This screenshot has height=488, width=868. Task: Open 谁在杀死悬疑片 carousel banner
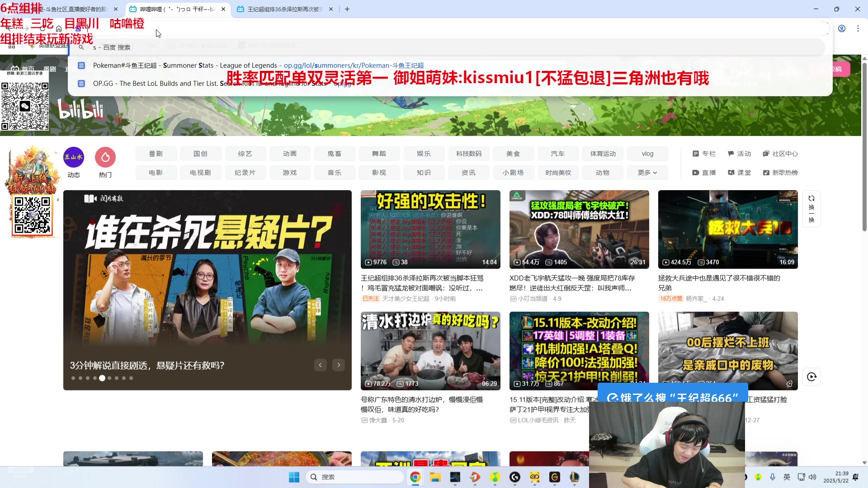[x=208, y=290]
